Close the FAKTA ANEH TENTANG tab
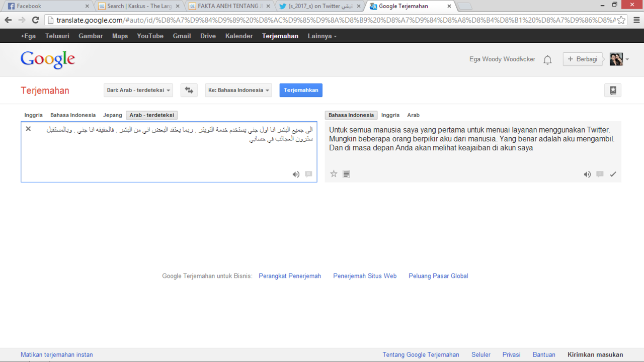644x362 pixels. click(268, 7)
